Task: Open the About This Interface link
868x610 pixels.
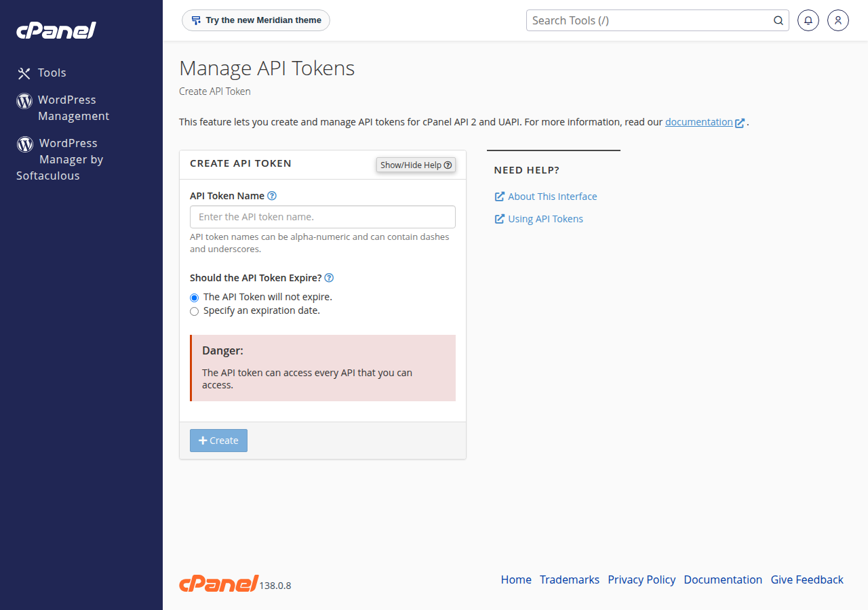Action: coord(553,197)
